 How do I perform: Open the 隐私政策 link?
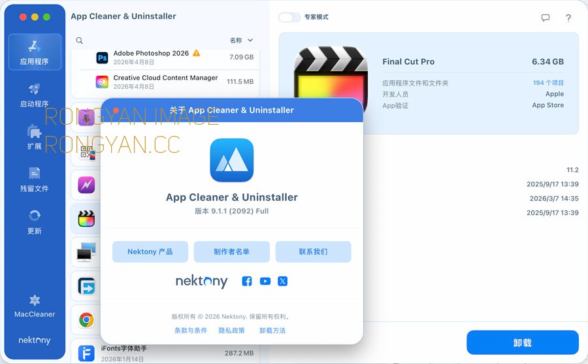tap(231, 331)
